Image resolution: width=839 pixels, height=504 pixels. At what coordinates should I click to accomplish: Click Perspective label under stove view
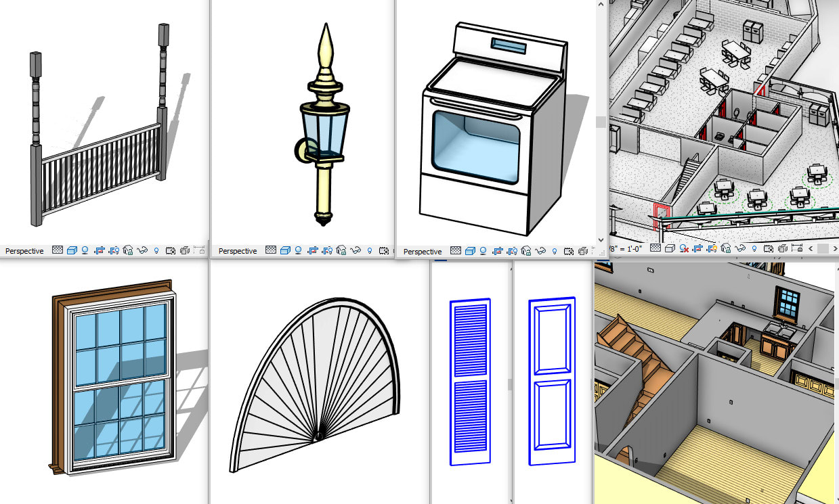click(x=423, y=252)
